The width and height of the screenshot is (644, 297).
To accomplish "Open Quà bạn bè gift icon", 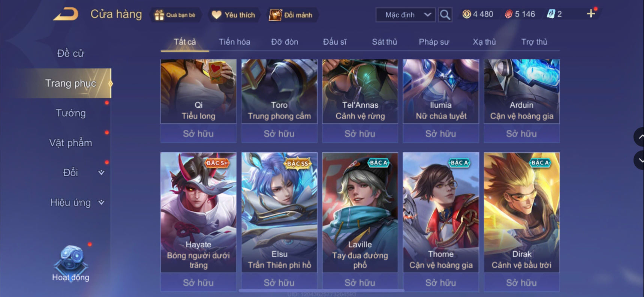I will [159, 15].
